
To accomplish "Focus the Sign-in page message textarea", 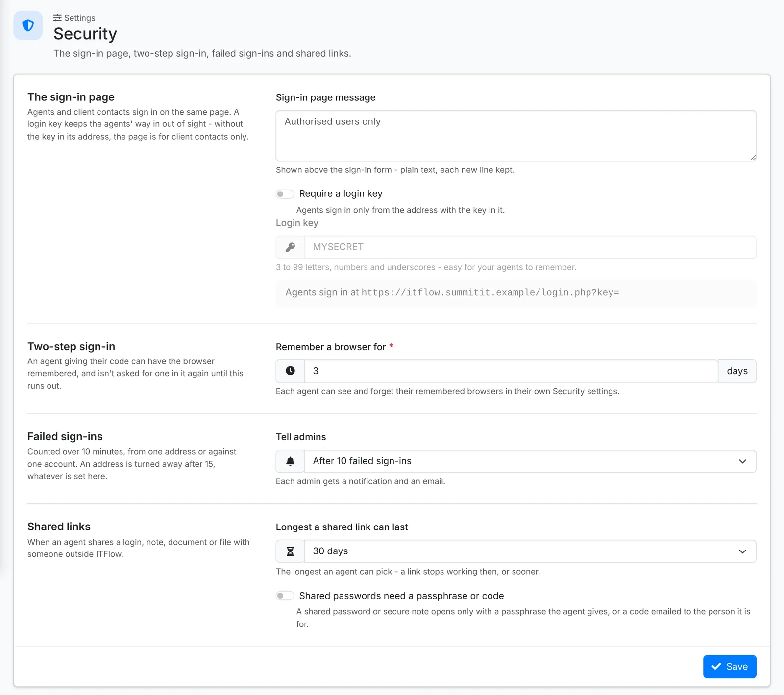I will [516, 136].
